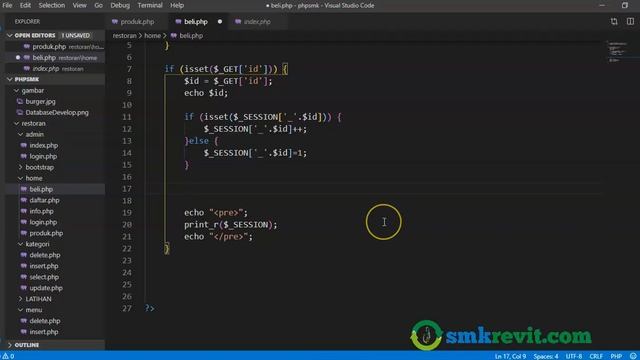The width and height of the screenshot is (640, 360).
Task: Click the home breadcrumb segment
Action: click(152, 36)
